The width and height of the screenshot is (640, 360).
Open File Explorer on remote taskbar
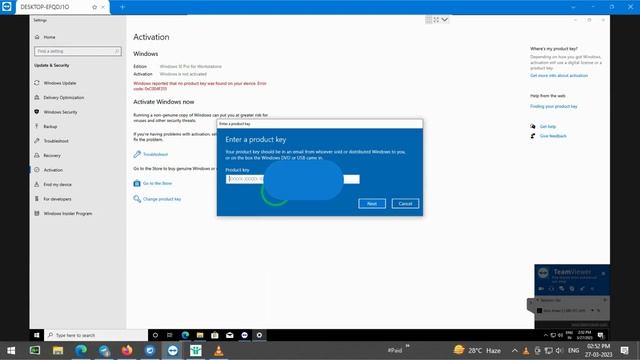(x=200, y=335)
